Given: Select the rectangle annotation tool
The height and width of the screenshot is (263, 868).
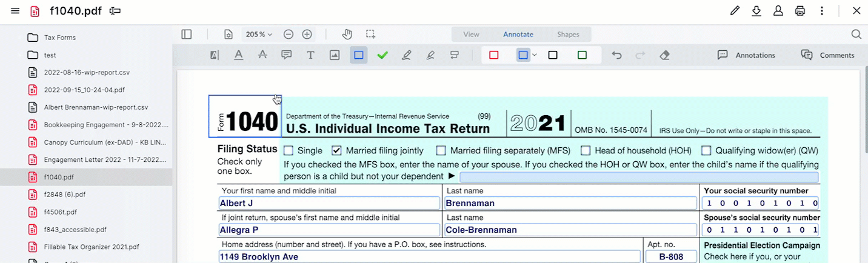Looking at the screenshot, I should [x=359, y=55].
